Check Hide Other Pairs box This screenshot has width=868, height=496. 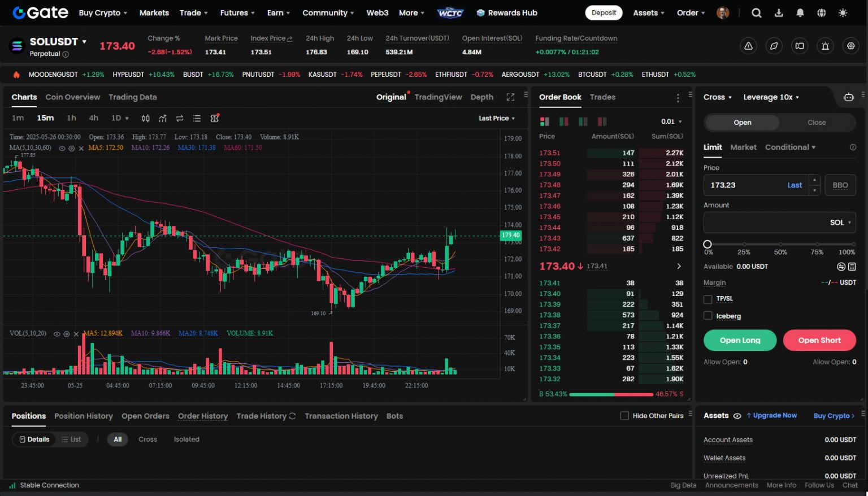[624, 416]
